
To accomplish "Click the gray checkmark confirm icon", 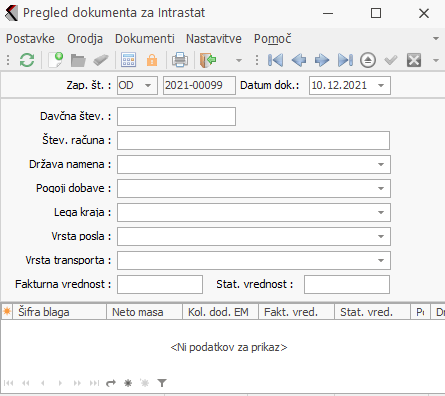I will click(x=391, y=60).
